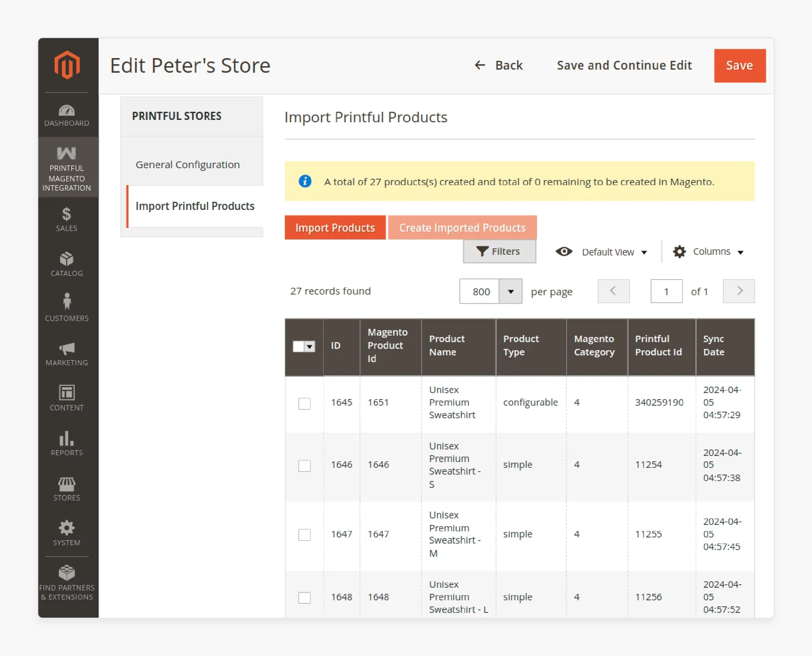Expand the Default View dropdown
The image size is (812, 656).
614,252
